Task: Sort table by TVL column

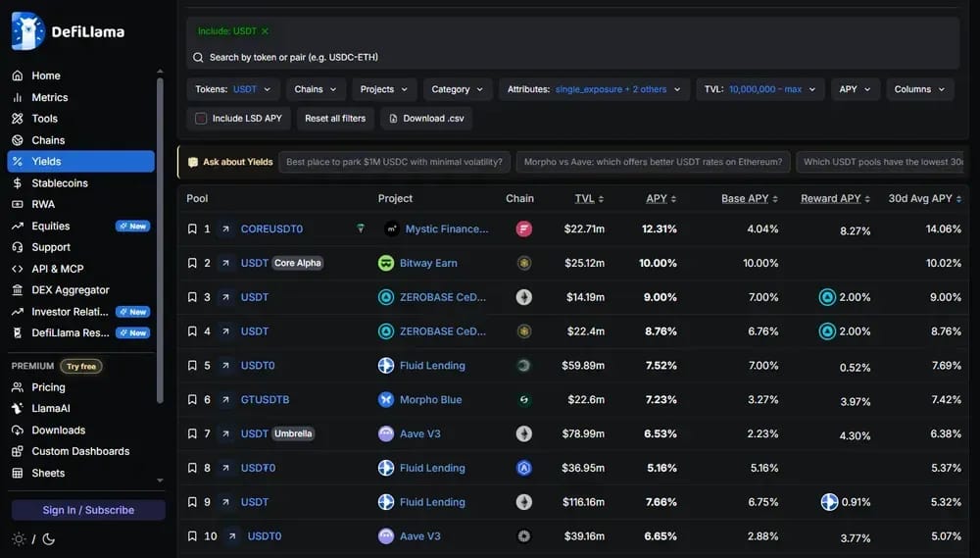Action: (589, 198)
